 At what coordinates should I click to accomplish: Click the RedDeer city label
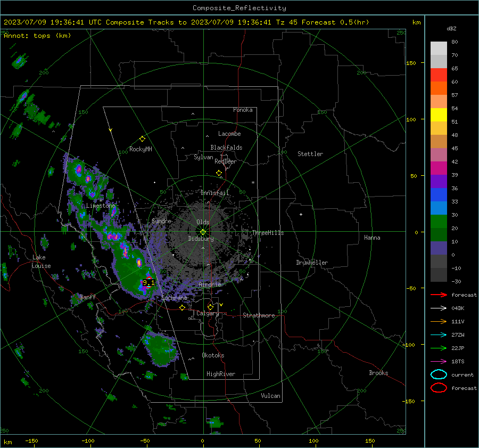coord(226,161)
